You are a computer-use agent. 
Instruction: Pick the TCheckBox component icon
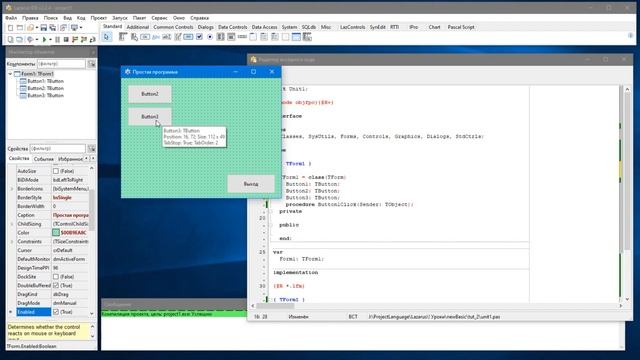(x=199, y=37)
